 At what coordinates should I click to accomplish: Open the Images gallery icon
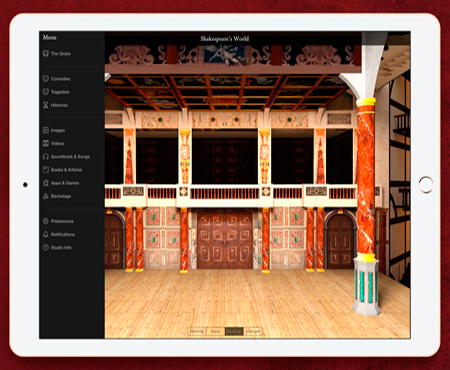(x=46, y=130)
